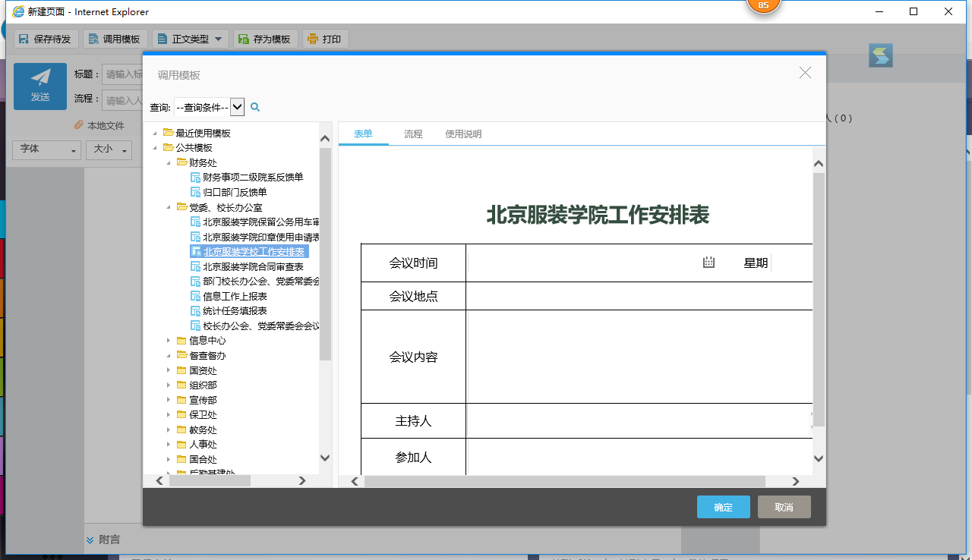
Task: Close the 调用模板 dialog with the X
Action: pos(805,73)
